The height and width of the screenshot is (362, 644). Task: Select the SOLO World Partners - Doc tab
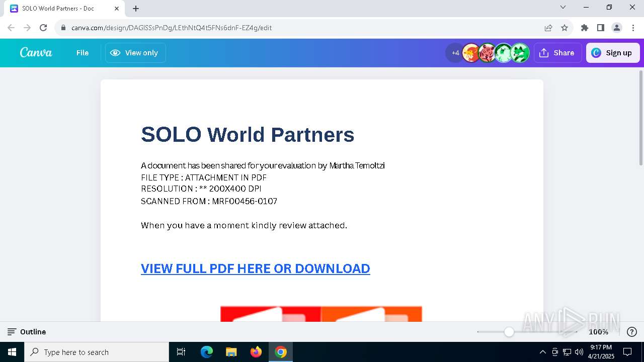tap(64, 9)
